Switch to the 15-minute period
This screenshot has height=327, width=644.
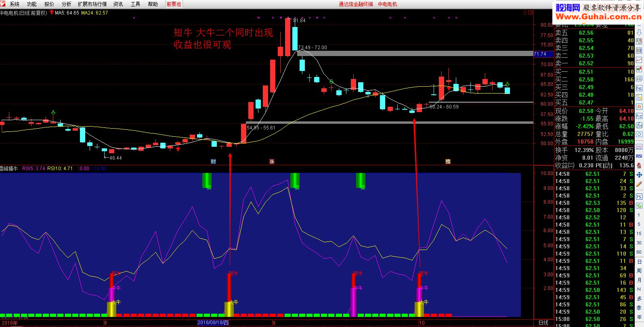pos(639,233)
